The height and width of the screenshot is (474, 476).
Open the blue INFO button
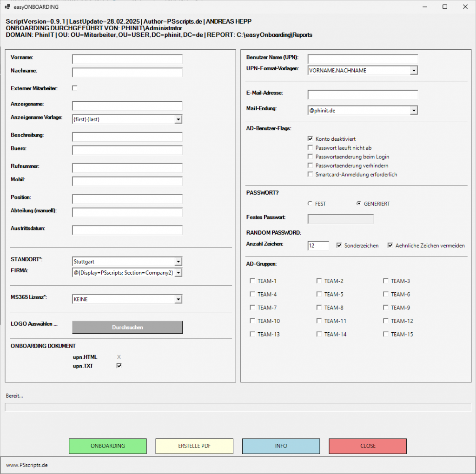coord(281,446)
